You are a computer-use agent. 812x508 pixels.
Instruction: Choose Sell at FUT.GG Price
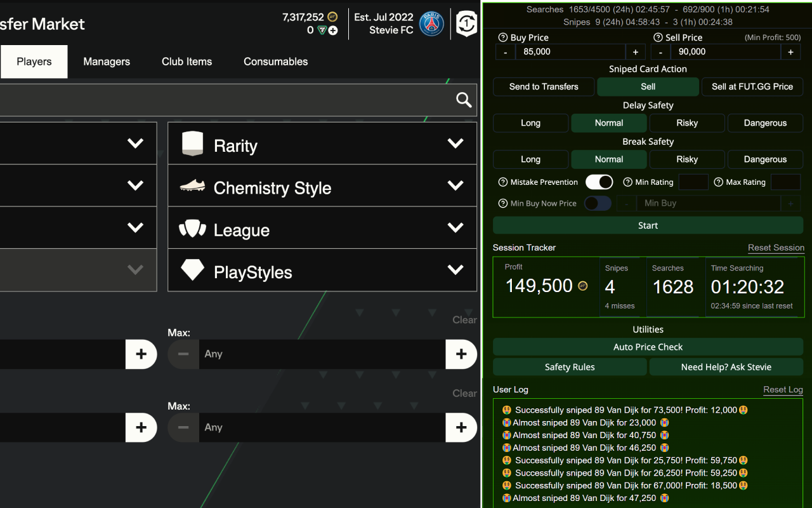pyautogui.click(x=752, y=87)
